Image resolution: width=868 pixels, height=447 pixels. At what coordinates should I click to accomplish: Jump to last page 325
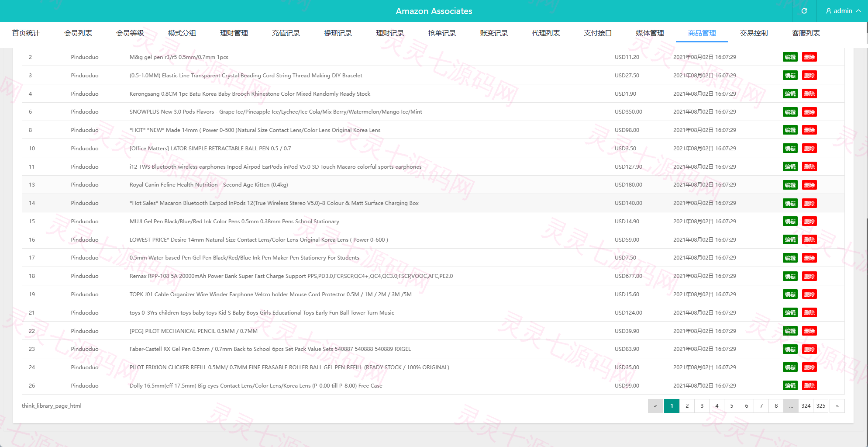pyautogui.click(x=820, y=406)
